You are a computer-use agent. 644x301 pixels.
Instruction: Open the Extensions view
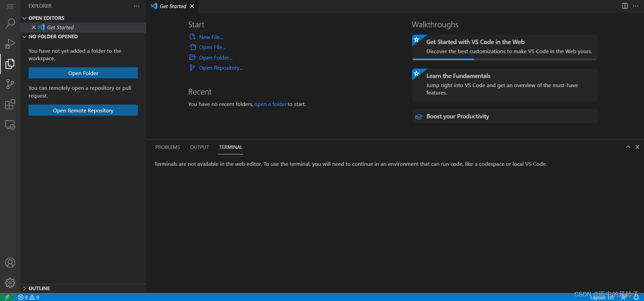(x=10, y=104)
